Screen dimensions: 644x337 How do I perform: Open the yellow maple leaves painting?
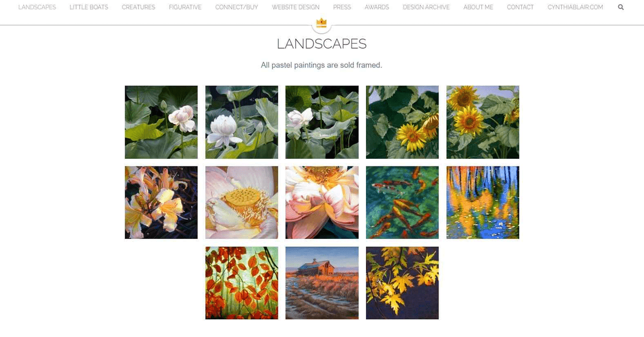click(x=402, y=283)
